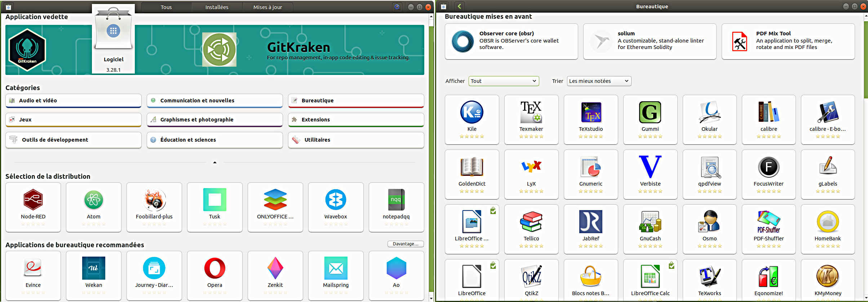Image resolution: width=868 pixels, height=302 pixels.
Task: Open the Zenkit app tile
Action: pos(275,276)
